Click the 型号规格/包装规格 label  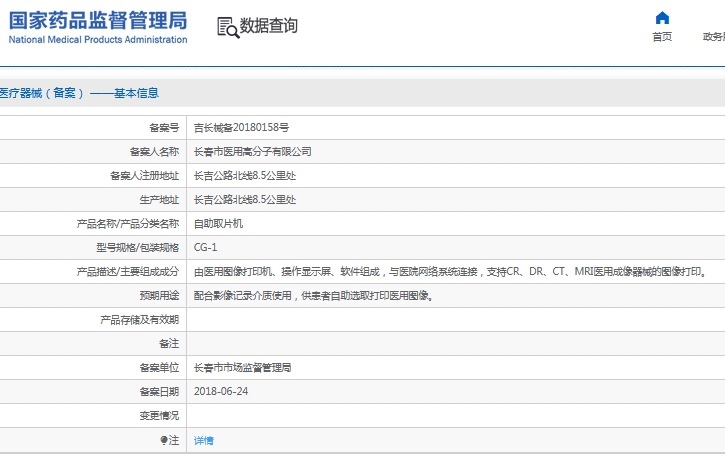click(x=138, y=248)
